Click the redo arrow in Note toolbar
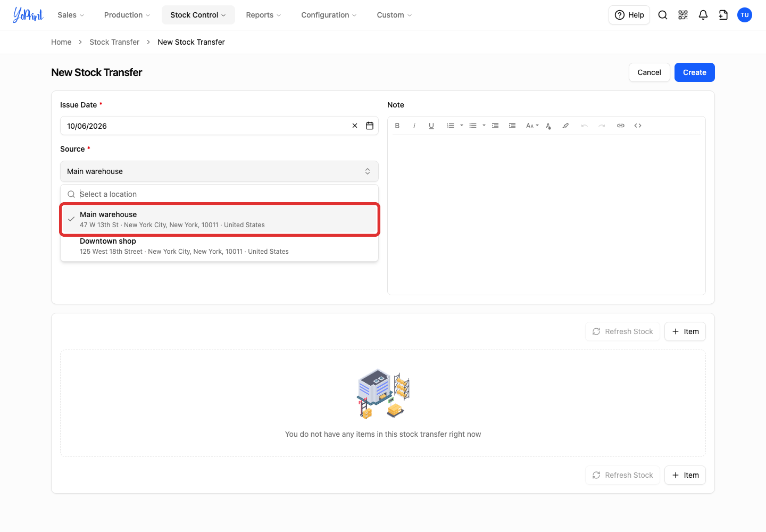The height and width of the screenshot is (532, 766). [x=602, y=126]
